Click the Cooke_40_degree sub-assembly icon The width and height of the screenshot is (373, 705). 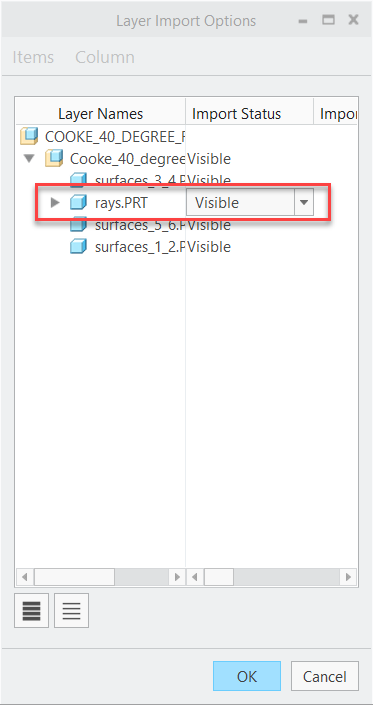(53, 158)
